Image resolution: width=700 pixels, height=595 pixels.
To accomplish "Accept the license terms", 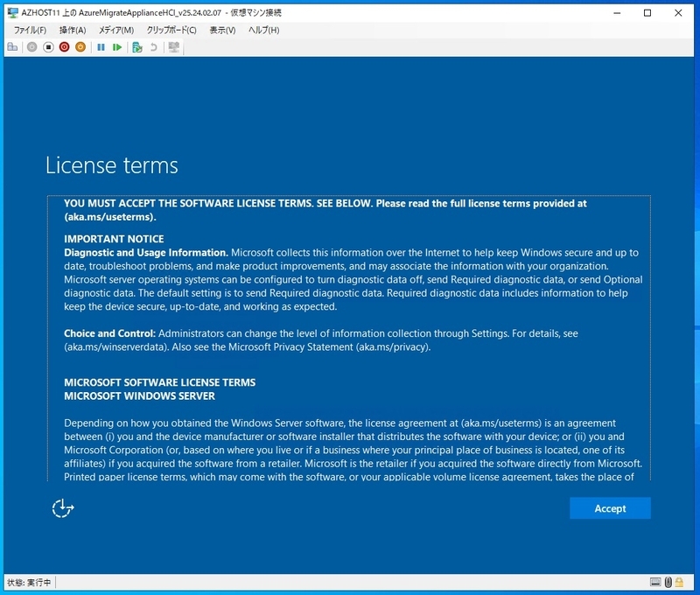I will 610,508.
